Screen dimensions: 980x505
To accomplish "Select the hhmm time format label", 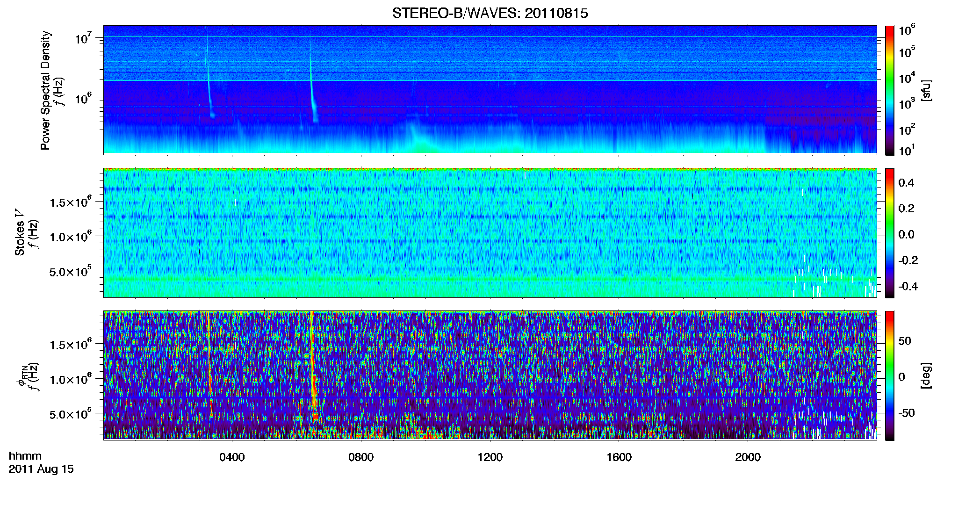I will point(25,456).
